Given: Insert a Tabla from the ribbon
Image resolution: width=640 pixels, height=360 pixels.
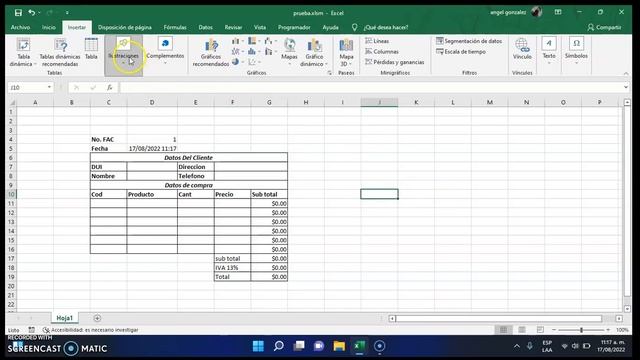Looking at the screenshot, I should pos(91,49).
